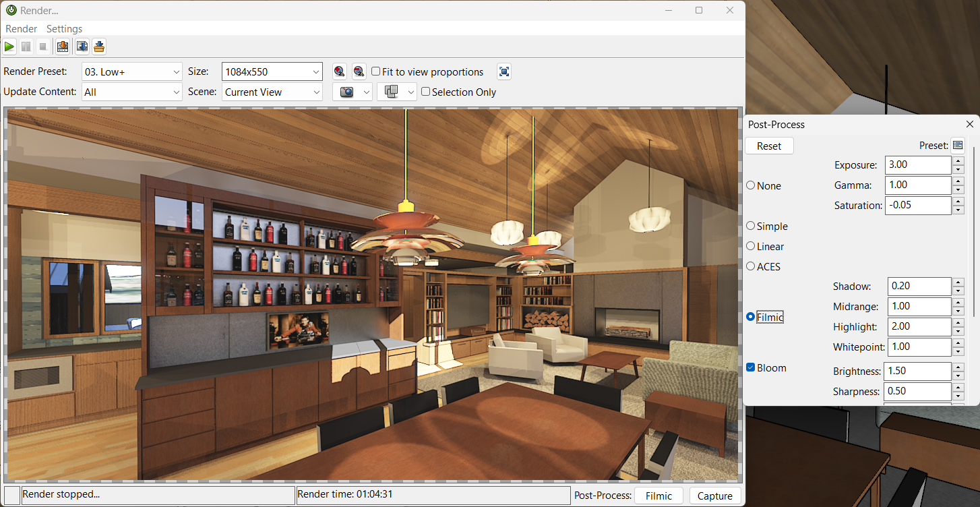Click the Gamma value field

[x=919, y=185]
